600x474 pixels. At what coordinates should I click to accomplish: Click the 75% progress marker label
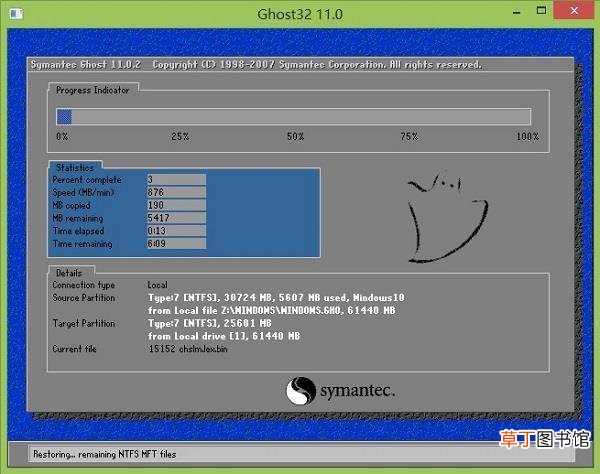(409, 137)
